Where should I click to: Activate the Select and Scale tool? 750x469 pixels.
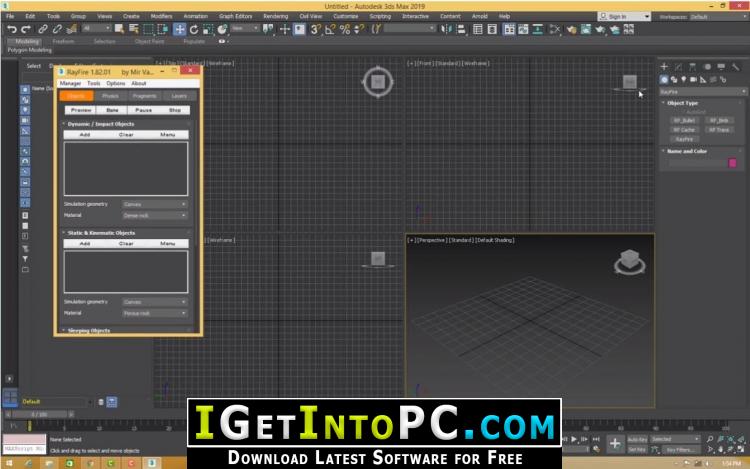(208, 29)
